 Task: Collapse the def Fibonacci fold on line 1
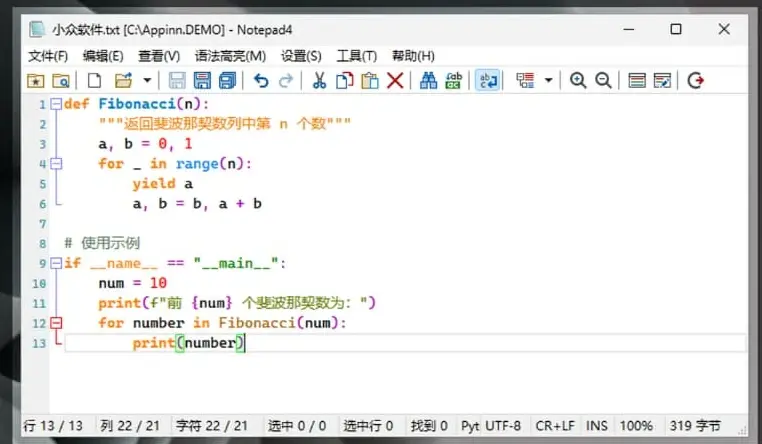pos(56,104)
